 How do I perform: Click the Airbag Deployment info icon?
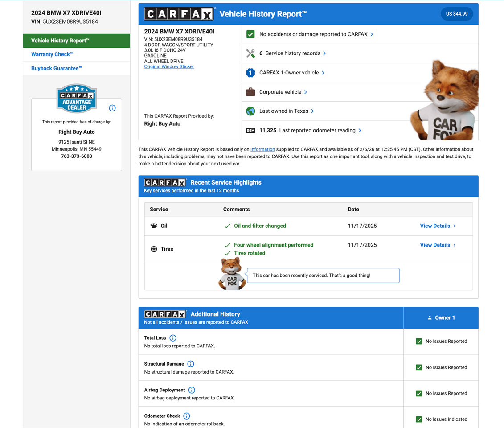pos(192,390)
